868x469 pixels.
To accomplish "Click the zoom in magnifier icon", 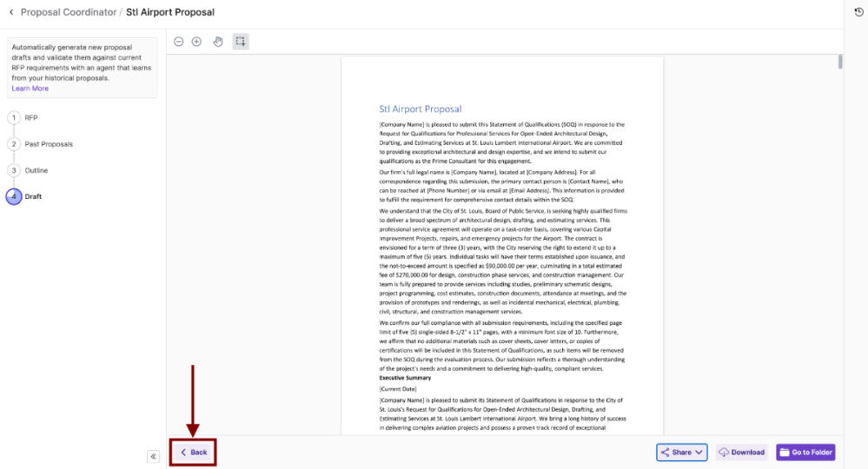I will click(x=196, y=42).
